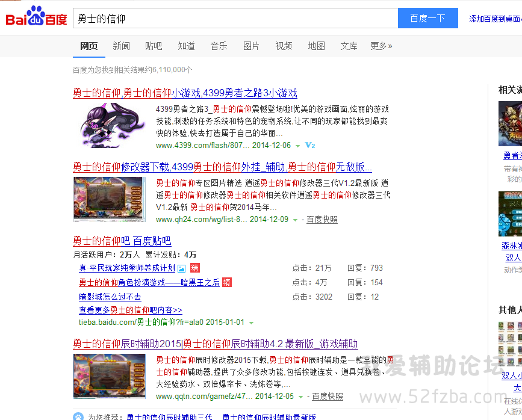Open the 音乐 tab
The image size is (522, 420).
click(x=219, y=46)
